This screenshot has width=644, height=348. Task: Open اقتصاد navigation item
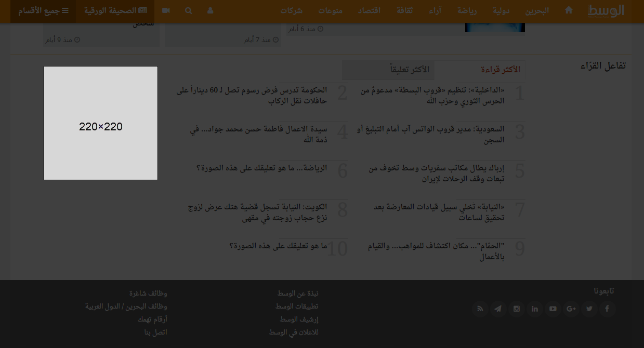pos(369,11)
